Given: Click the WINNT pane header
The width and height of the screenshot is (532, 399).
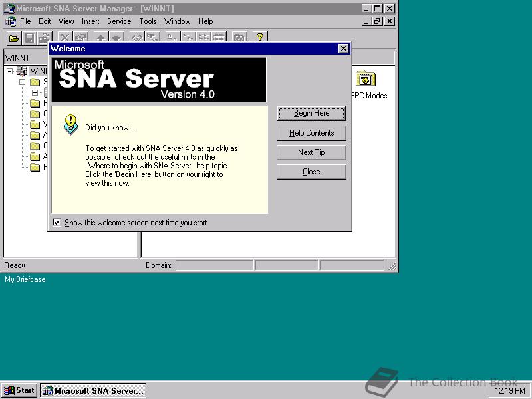Looking at the screenshot, I should pos(26,58).
